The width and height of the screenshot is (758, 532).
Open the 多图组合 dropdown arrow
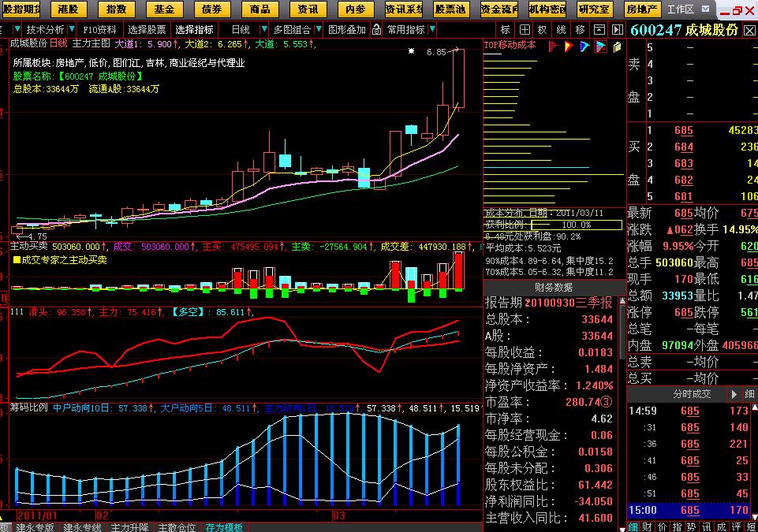pos(319,30)
